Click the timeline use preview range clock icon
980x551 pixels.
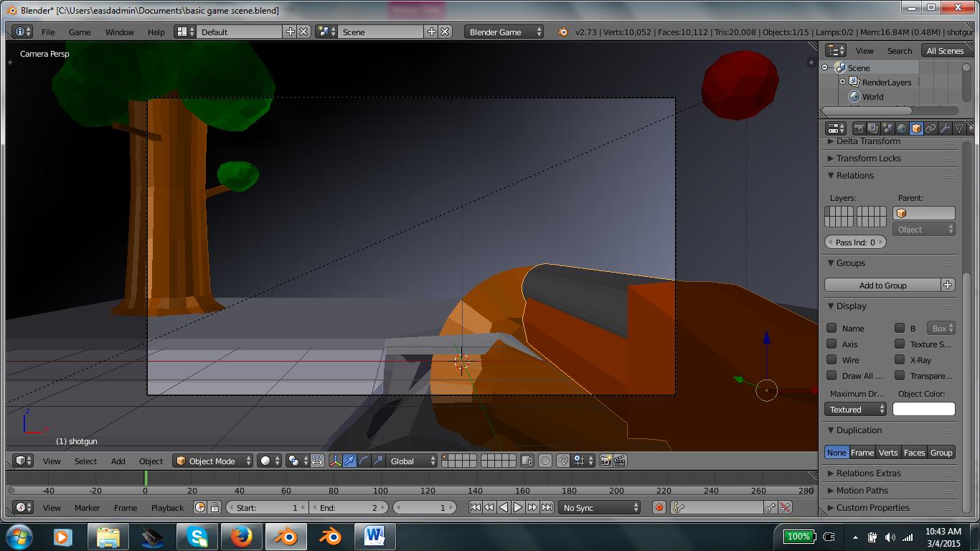200,507
